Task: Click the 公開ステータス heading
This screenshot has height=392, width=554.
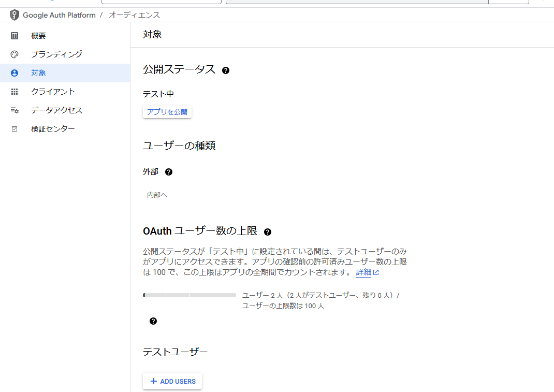Action: coord(179,69)
